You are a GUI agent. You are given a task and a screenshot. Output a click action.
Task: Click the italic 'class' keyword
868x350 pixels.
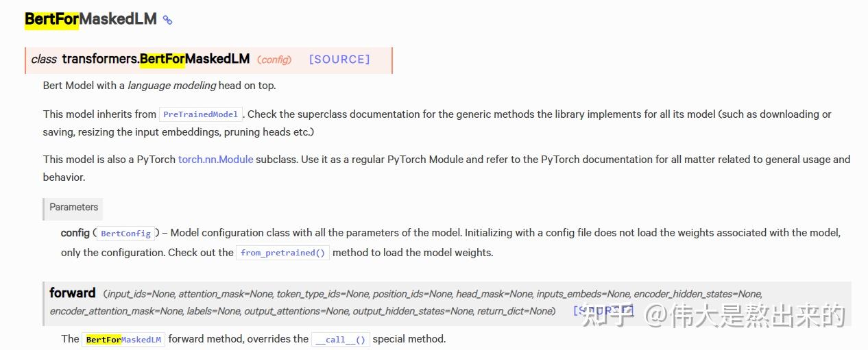point(44,60)
